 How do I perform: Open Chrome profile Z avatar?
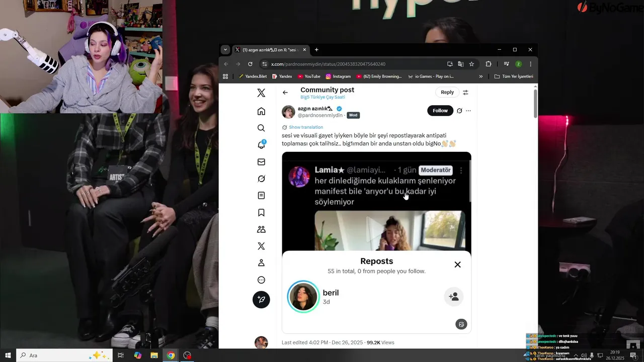tap(518, 64)
